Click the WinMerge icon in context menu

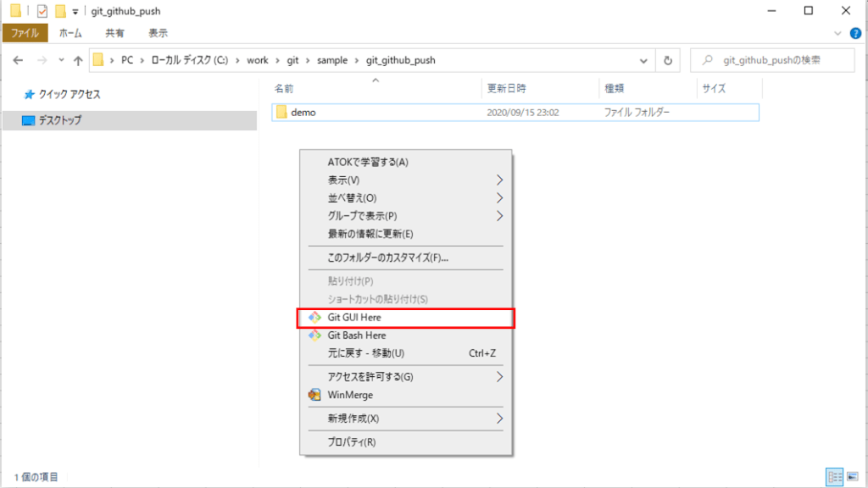pyautogui.click(x=314, y=395)
